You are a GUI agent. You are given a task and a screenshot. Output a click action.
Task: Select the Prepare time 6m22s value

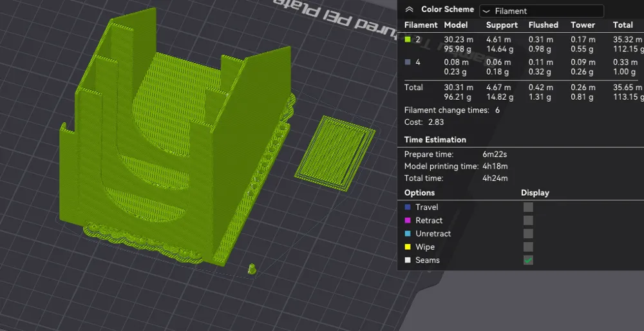pyautogui.click(x=495, y=155)
